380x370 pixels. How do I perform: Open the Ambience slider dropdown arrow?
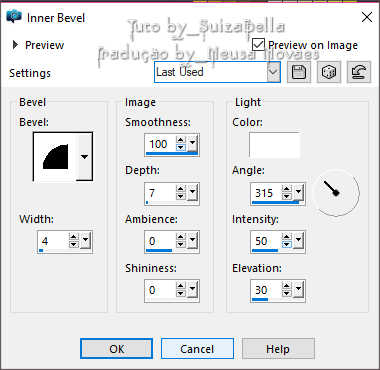192,241
